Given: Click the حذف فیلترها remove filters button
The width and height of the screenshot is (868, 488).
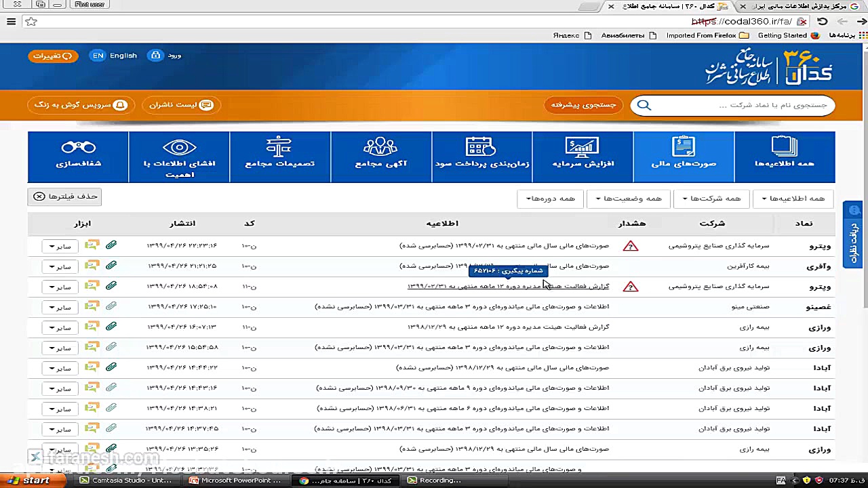Looking at the screenshot, I should click(64, 196).
